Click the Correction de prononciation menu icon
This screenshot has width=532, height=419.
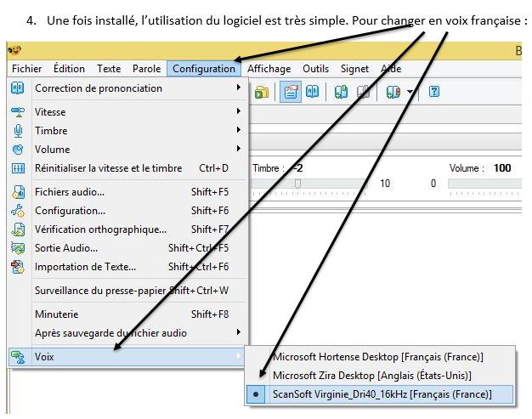[x=17, y=88]
